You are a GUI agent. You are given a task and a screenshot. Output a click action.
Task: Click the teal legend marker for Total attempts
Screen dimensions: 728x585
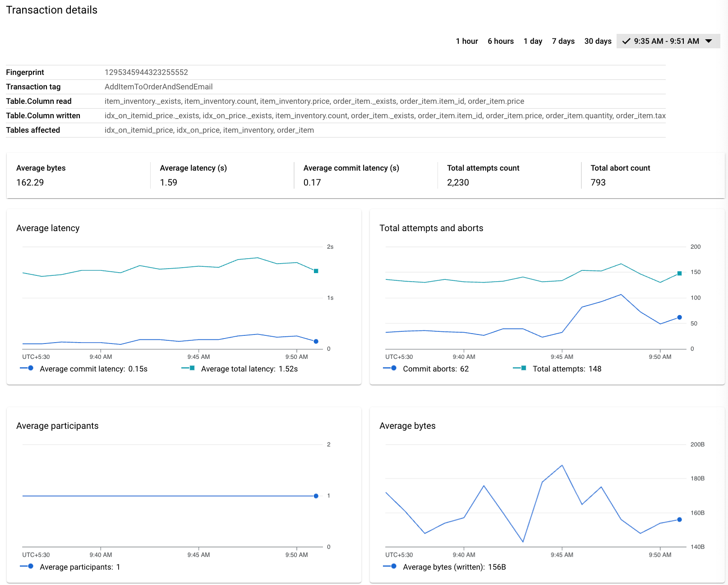pos(523,368)
